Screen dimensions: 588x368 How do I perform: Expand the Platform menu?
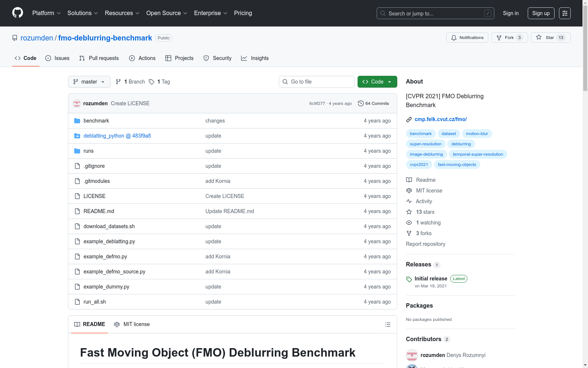pyautogui.click(x=46, y=13)
